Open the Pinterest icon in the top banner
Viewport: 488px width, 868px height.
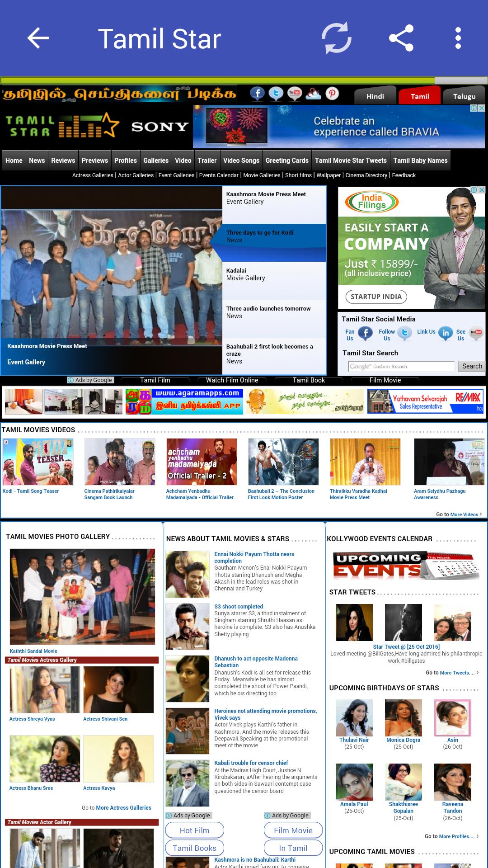point(332,94)
